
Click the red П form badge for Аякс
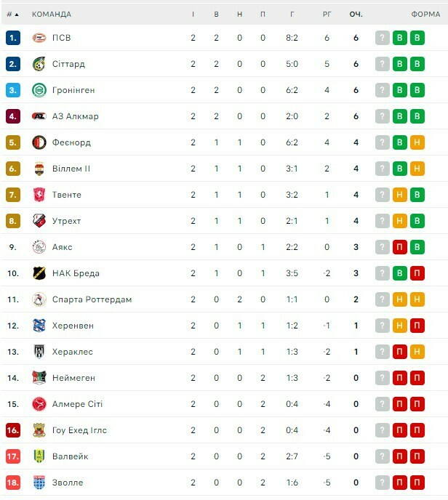(399, 247)
